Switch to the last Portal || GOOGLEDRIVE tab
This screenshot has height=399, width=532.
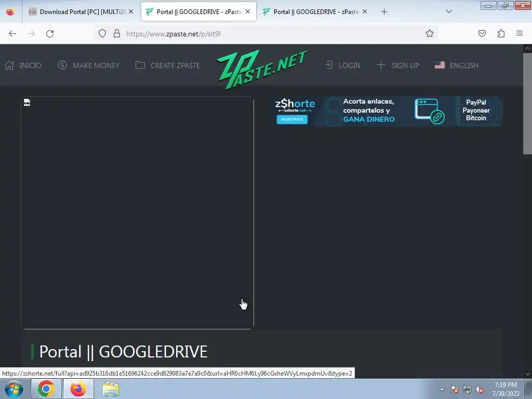315,12
